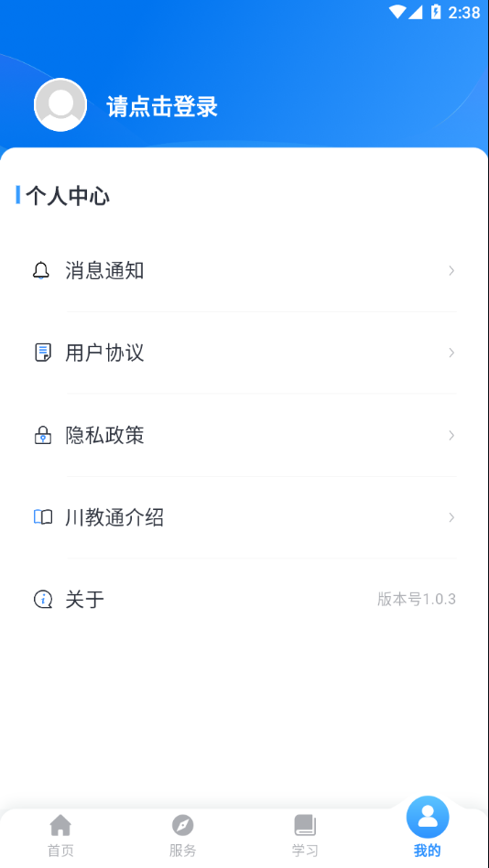Expand 用户协议 using its chevron arrow

(x=451, y=353)
